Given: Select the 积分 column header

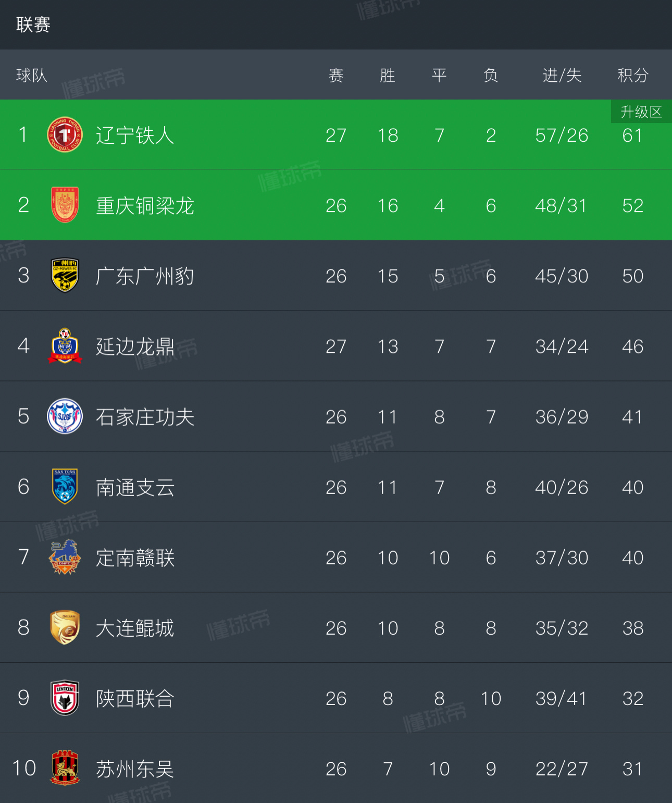Looking at the screenshot, I should [632, 76].
